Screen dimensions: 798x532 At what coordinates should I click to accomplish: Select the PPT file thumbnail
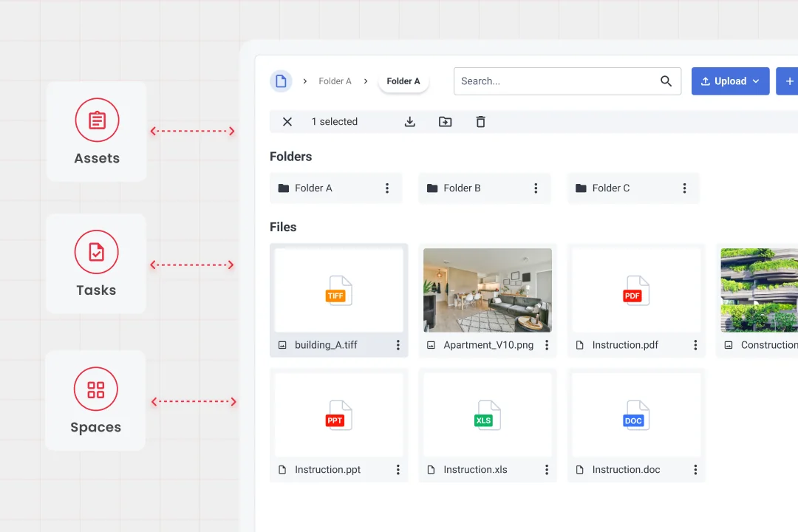pos(339,415)
